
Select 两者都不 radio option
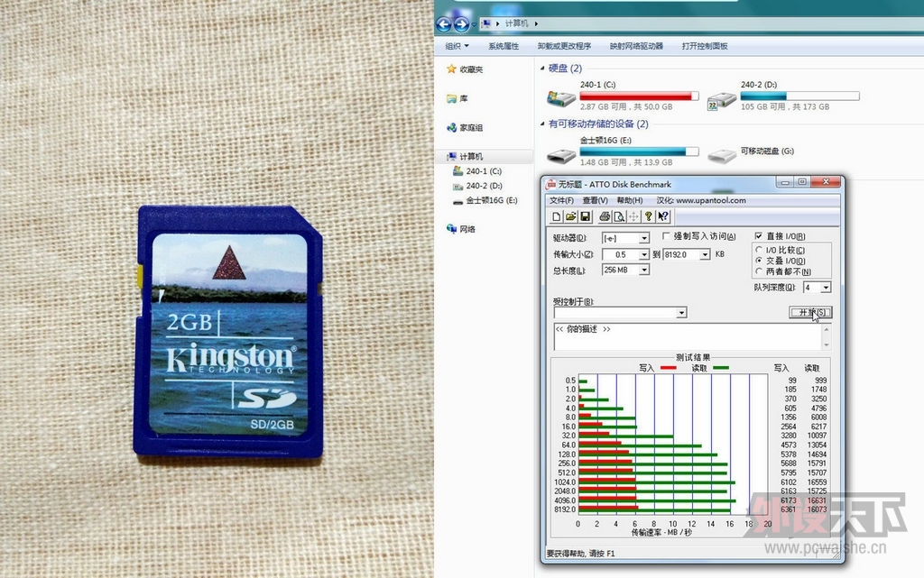click(759, 271)
